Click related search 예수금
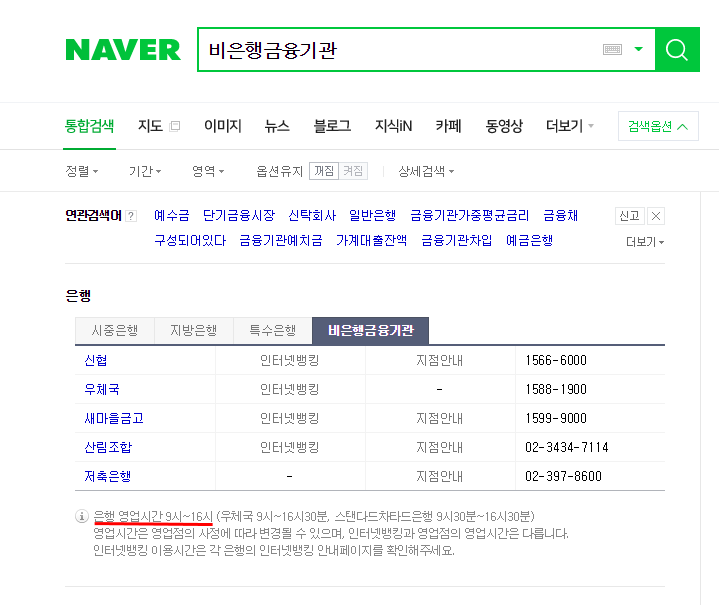 171,215
